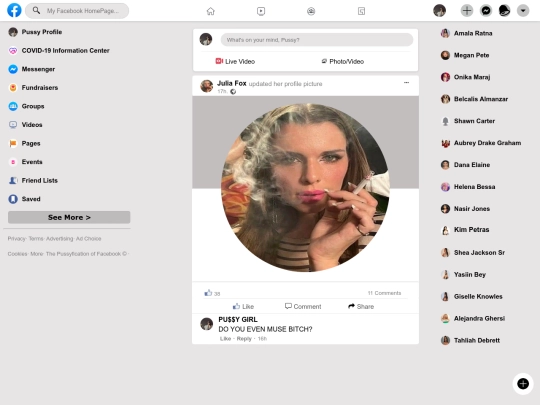540x405 pixels.
Task: Open chat with Onika Maraj
Action: (465, 77)
